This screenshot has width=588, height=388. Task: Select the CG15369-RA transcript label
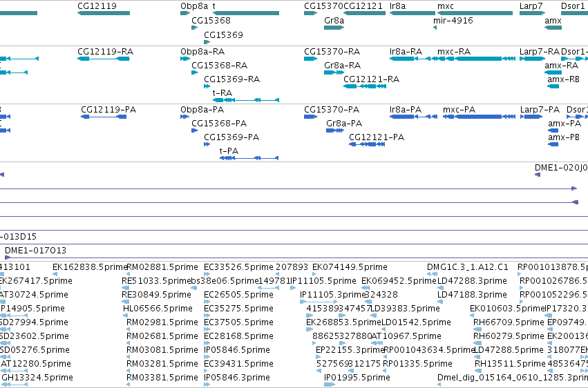[x=231, y=79]
